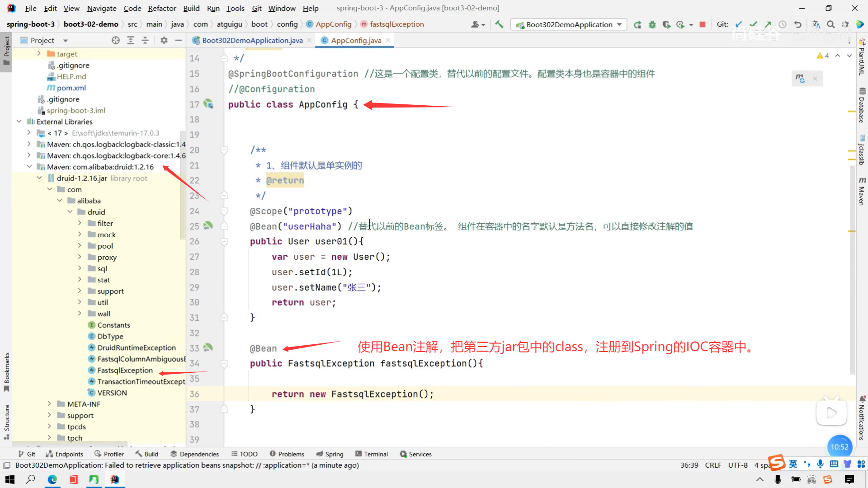Screen dimensions: 868x488
Task: Collapse the External Libraries node
Action: [x=19, y=121]
